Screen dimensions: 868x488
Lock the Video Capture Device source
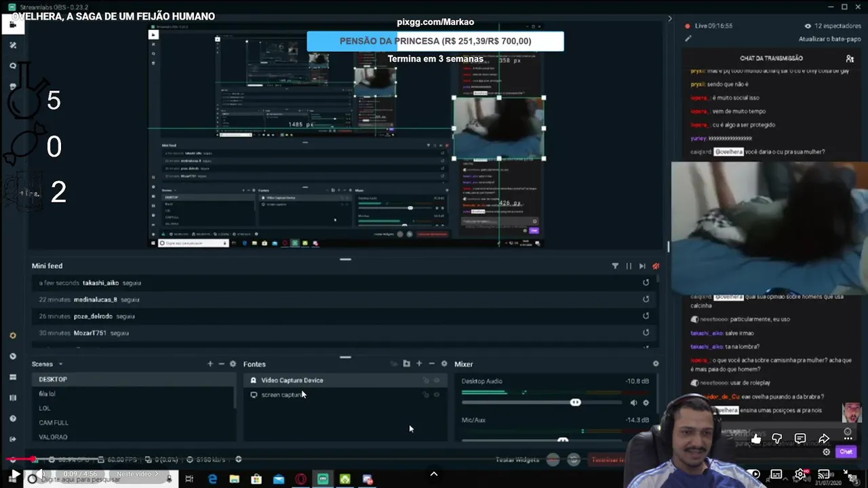(426, 380)
